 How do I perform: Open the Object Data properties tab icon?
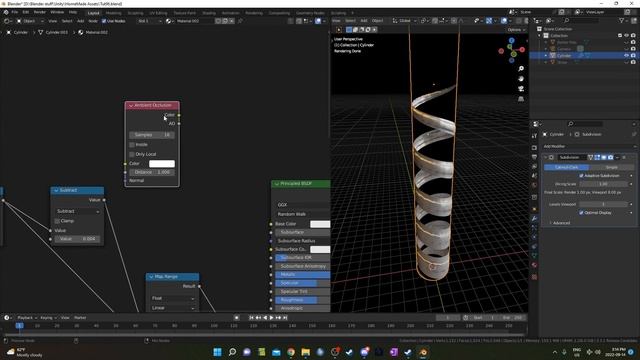[x=534, y=256]
